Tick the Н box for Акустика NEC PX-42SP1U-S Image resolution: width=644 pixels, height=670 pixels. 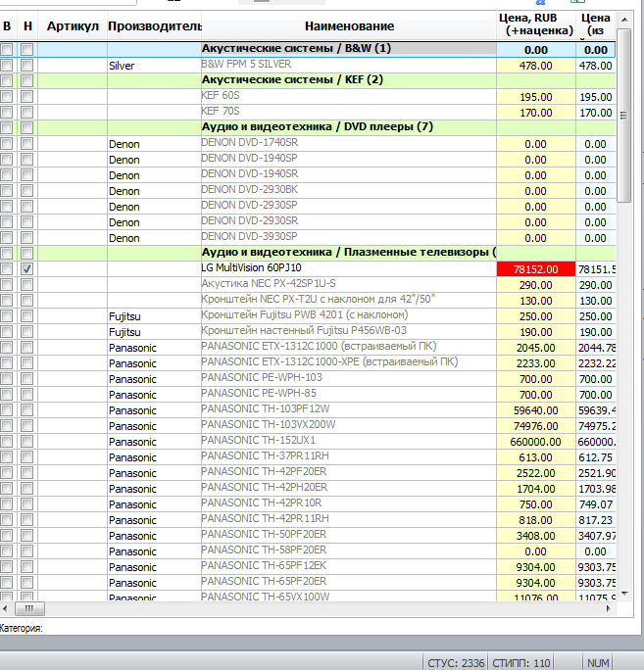pyautogui.click(x=26, y=285)
